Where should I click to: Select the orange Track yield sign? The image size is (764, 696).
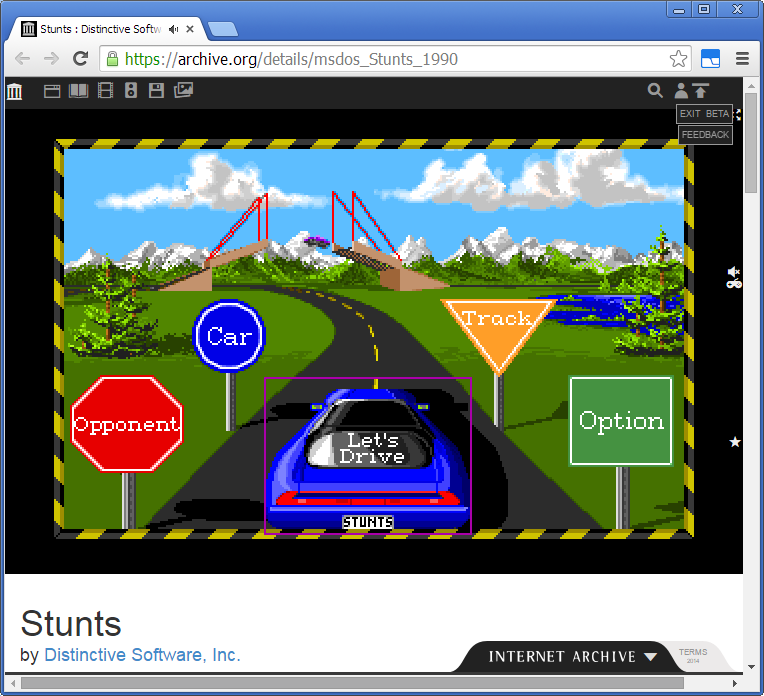click(497, 331)
